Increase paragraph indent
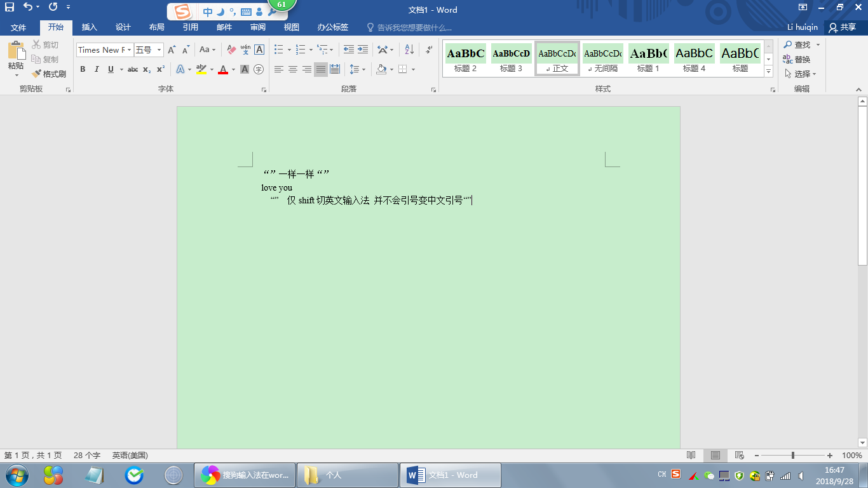This screenshot has width=868, height=488. 363,50
